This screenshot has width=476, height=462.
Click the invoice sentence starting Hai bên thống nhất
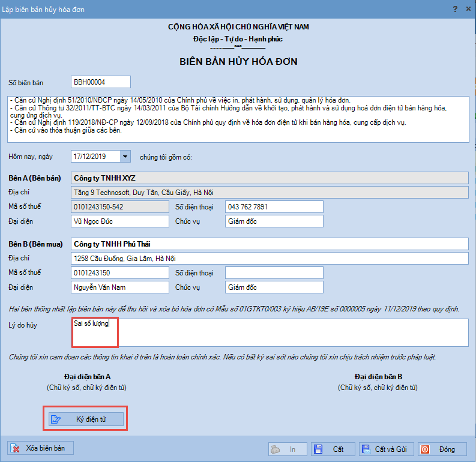click(x=233, y=309)
